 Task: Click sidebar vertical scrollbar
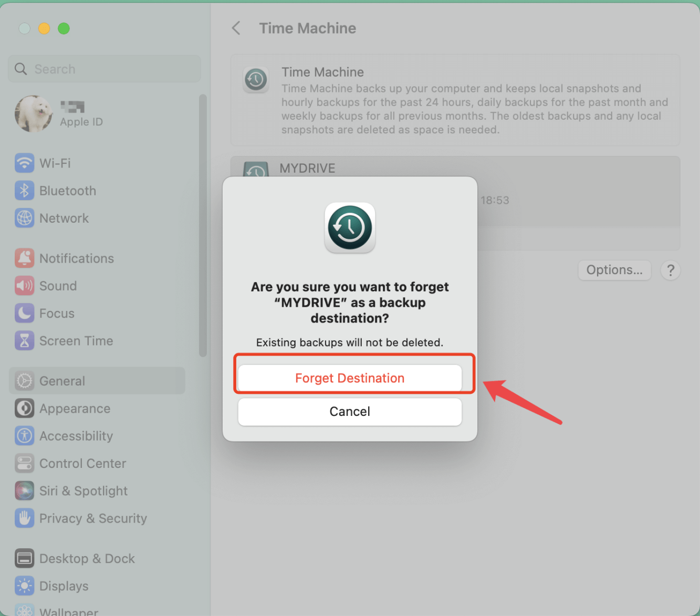203,226
